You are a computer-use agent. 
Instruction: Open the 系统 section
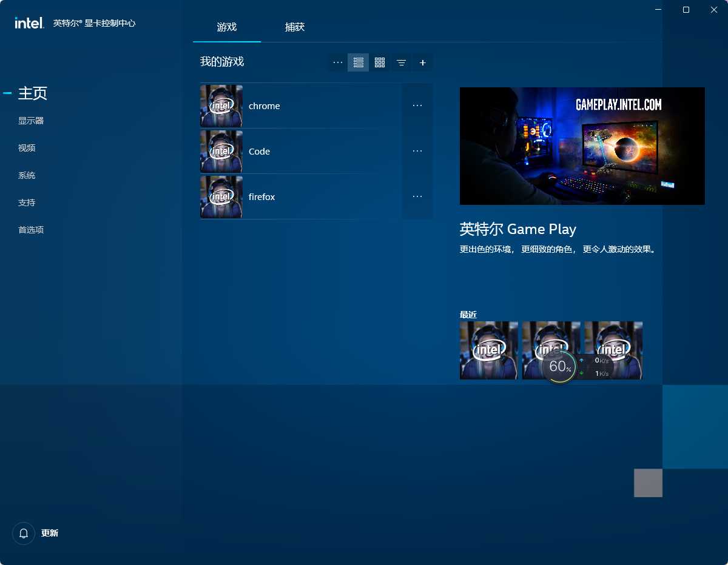pyautogui.click(x=27, y=175)
